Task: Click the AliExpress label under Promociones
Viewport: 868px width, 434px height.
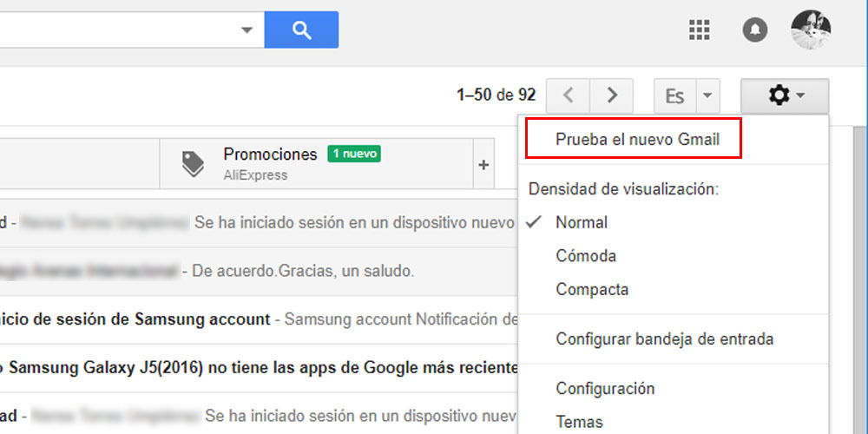Action: (256, 175)
